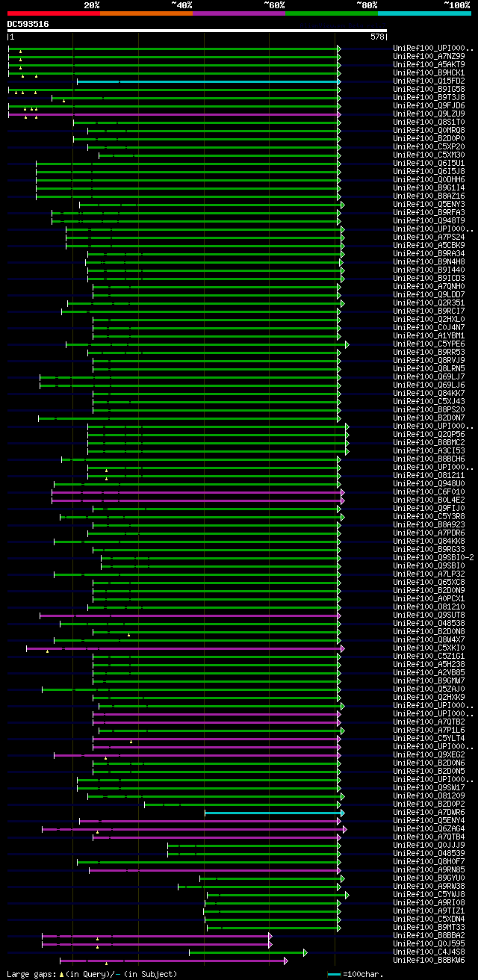Select hit label UniRef100_B2D0P0
The image size is (478, 980).
429,139
